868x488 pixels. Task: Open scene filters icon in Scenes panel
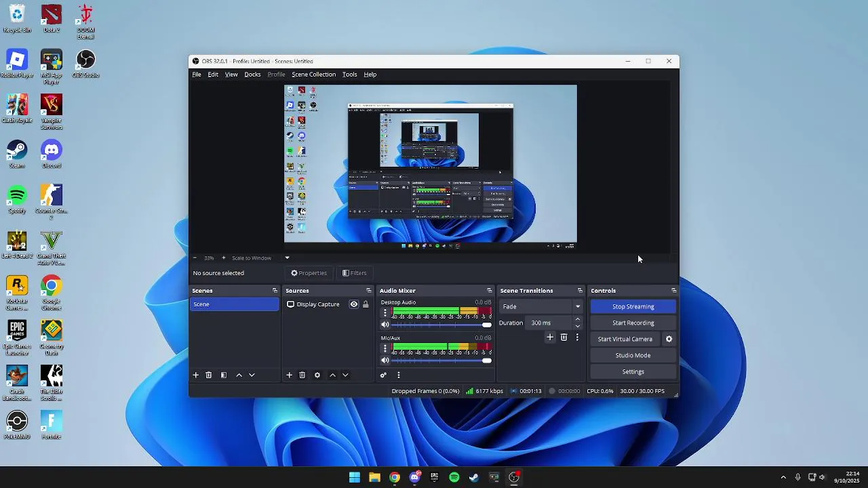[224, 375]
